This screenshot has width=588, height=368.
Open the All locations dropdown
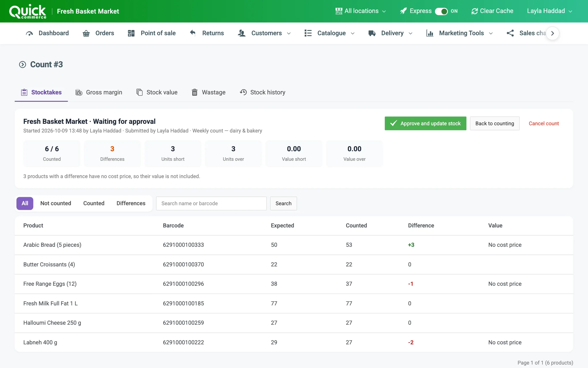click(361, 11)
